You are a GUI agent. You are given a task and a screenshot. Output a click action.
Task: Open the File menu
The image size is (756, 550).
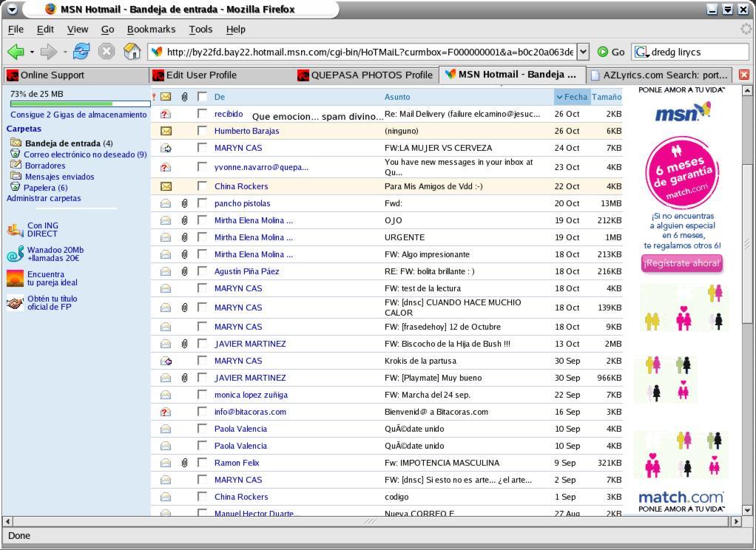coord(16,30)
